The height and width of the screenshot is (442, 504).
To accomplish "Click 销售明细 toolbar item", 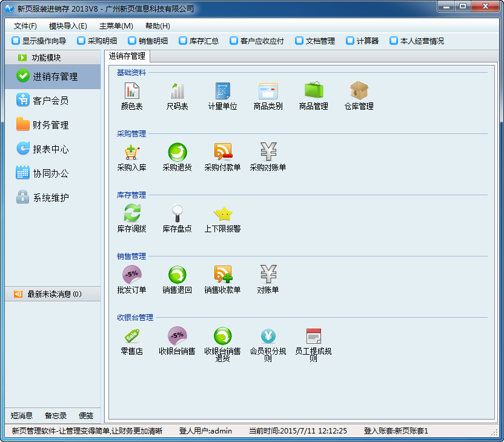I will pos(148,41).
